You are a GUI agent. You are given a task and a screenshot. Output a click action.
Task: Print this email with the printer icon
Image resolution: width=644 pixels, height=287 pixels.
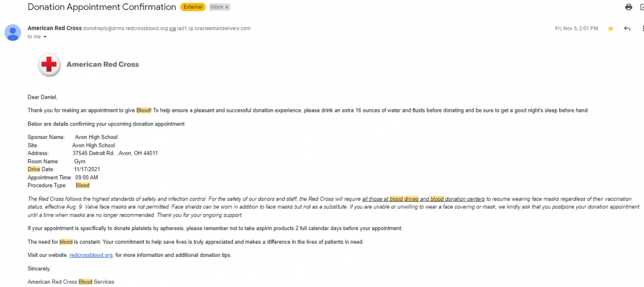(628, 7)
